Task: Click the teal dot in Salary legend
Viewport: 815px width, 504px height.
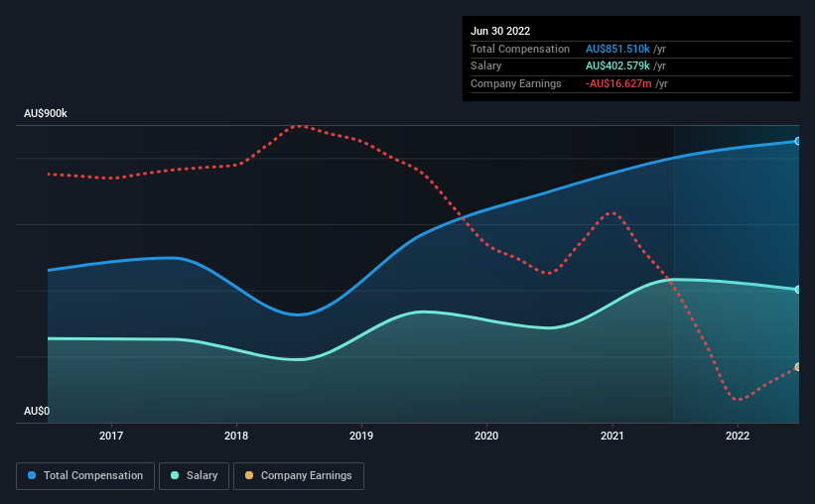Action: (x=175, y=475)
